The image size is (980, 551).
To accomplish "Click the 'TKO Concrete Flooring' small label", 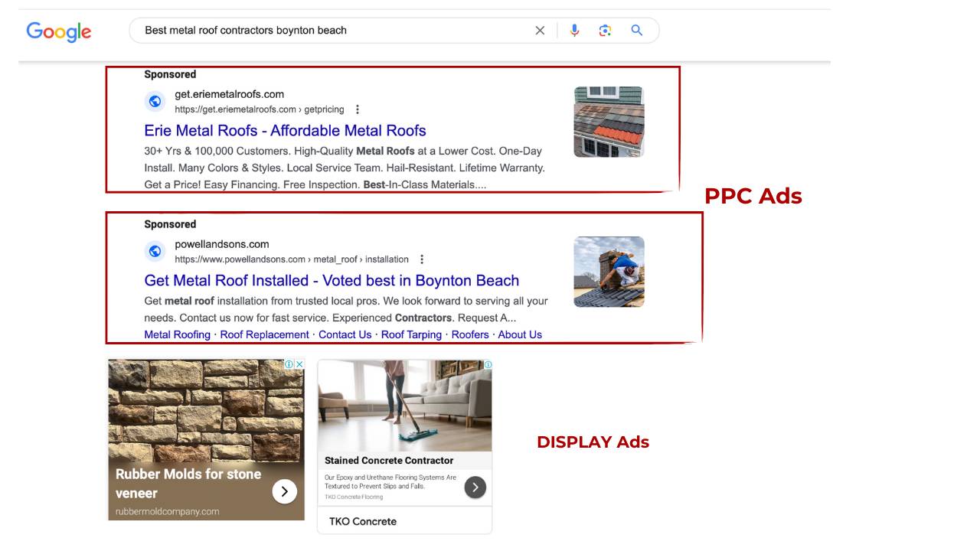I will [354, 497].
